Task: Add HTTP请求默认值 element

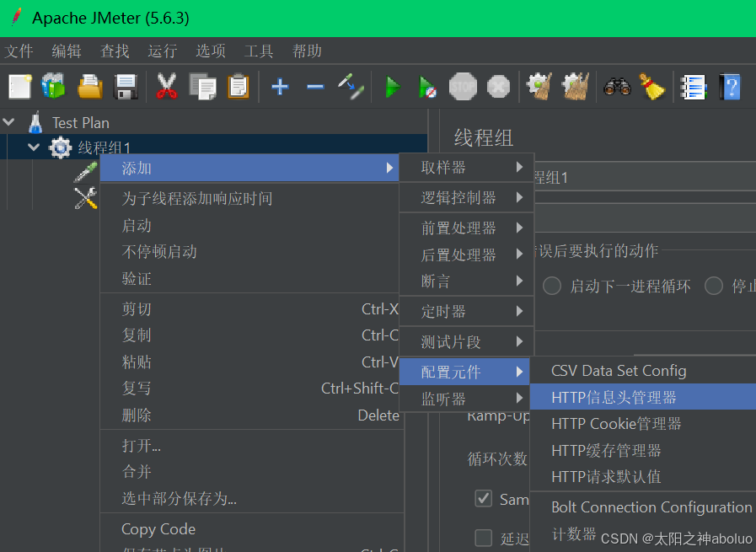Action: pyautogui.click(x=643, y=476)
